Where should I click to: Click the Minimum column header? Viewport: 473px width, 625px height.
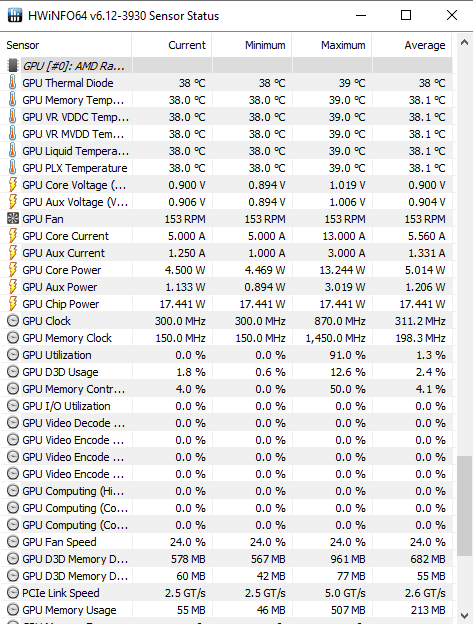pos(252,45)
